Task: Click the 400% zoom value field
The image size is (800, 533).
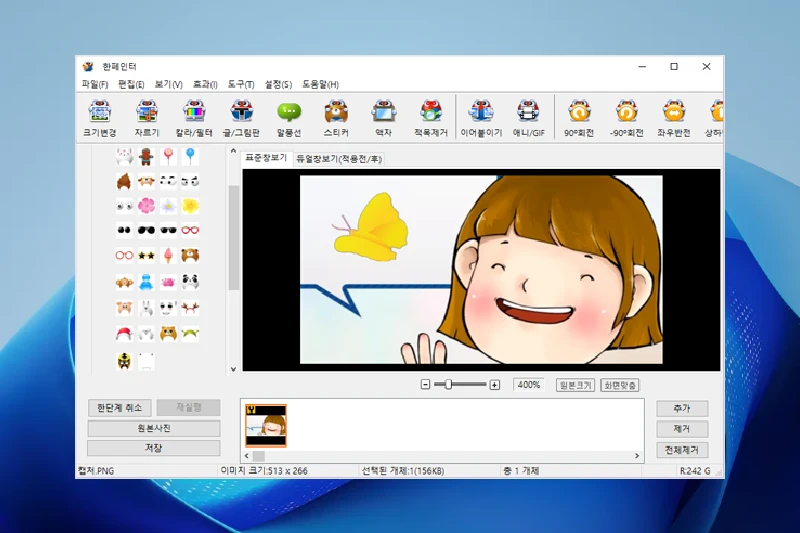Action: [529, 385]
